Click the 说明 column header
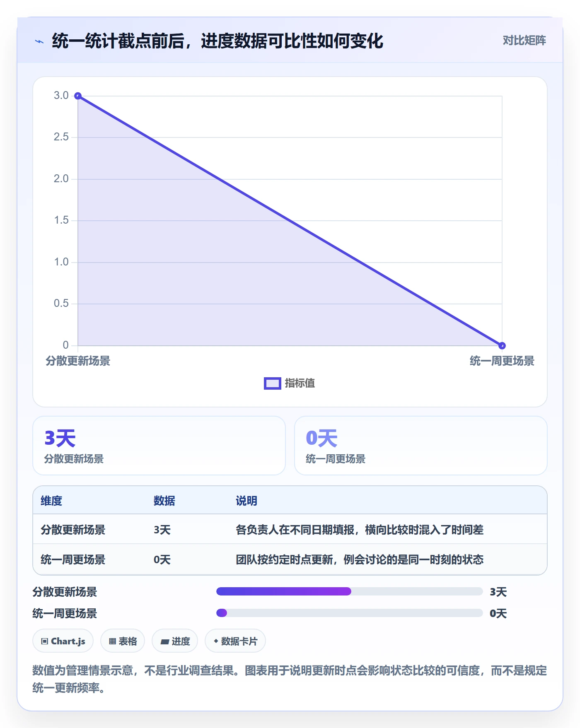The width and height of the screenshot is (580, 728). (247, 501)
